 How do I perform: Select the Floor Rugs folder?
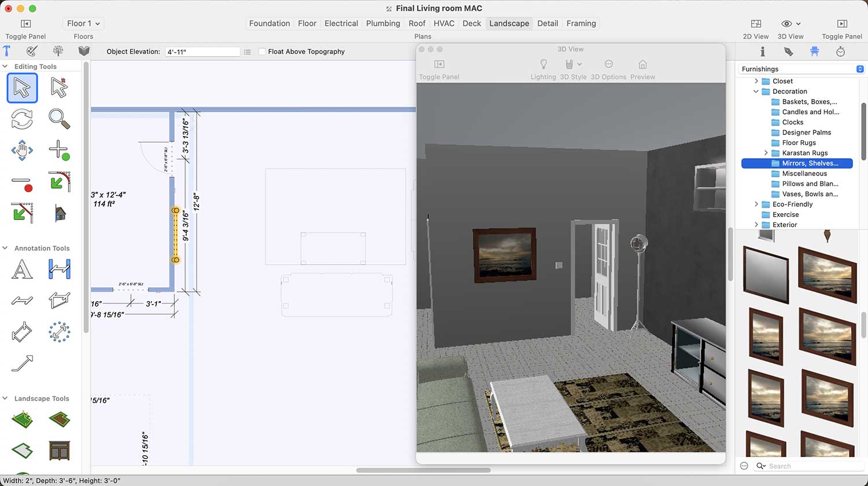tap(799, 142)
